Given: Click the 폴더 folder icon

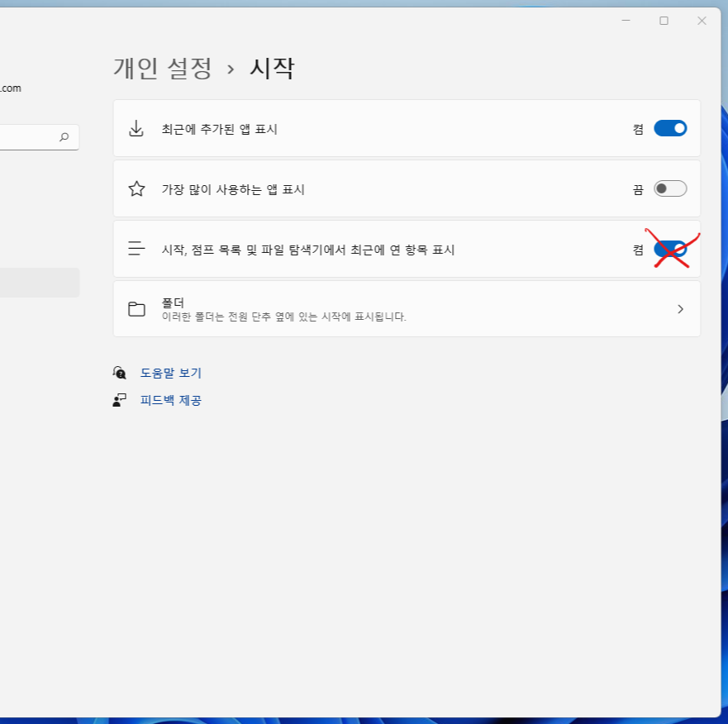Looking at the screenshot, I should (x=136, y=309).
